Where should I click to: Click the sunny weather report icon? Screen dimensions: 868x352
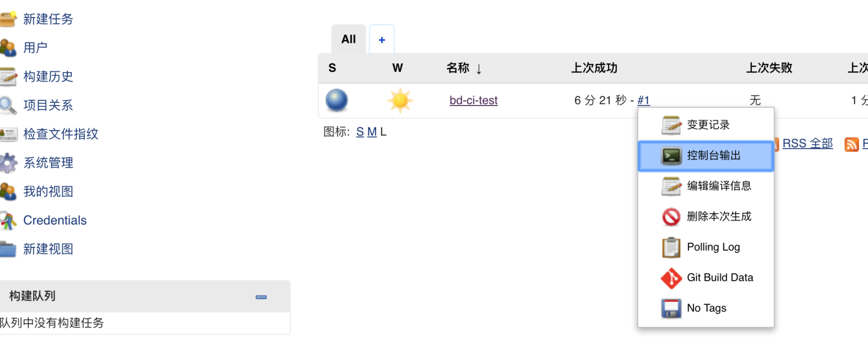pos(400,100)
